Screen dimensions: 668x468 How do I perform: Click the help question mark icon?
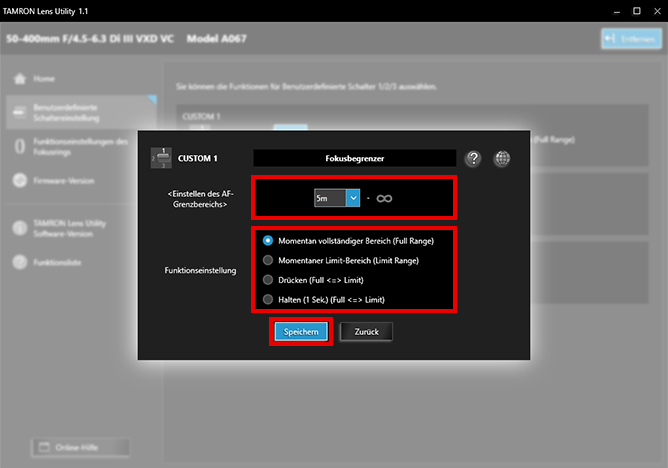tap(473, 158)
